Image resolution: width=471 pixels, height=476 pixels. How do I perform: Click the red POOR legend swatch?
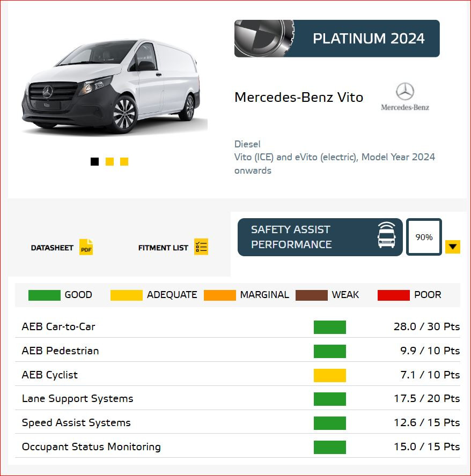coord(394,295)
